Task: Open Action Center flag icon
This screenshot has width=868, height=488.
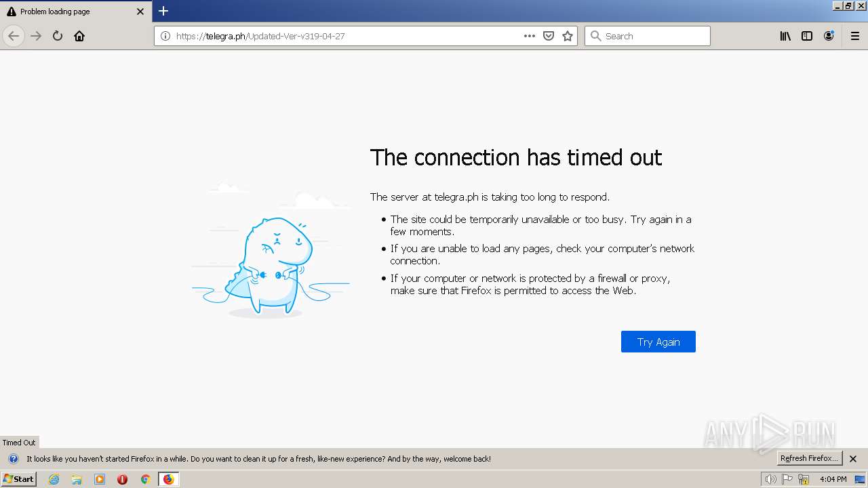Action: point(787,479)
